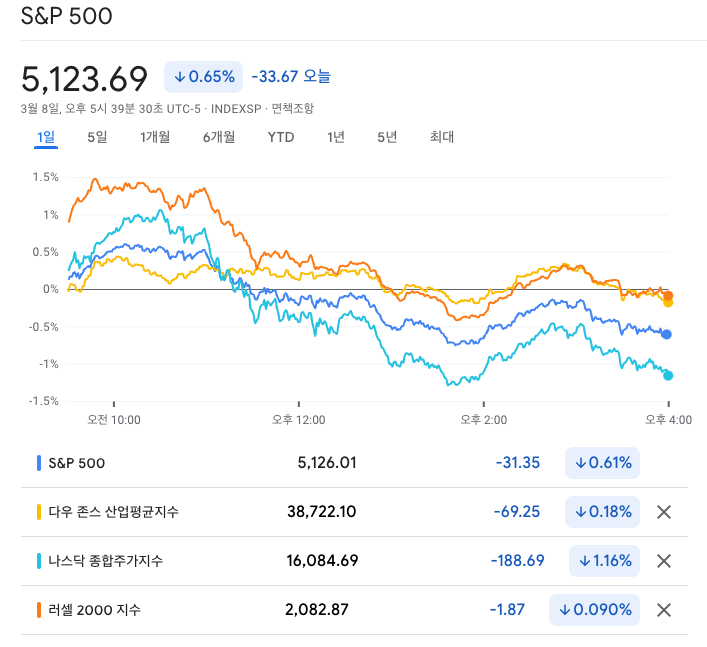Click the orange 러셀 2000 legend color bar

(x=39, y=610)
